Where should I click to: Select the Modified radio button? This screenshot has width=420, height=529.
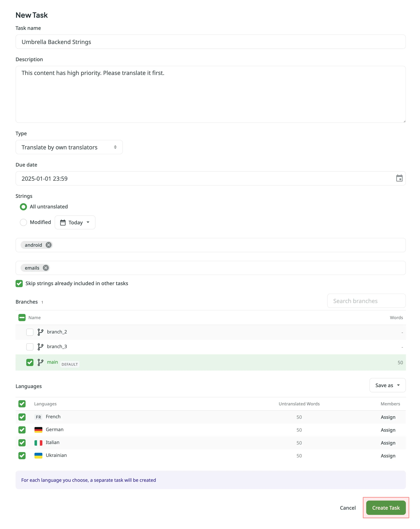pos(23,222)
